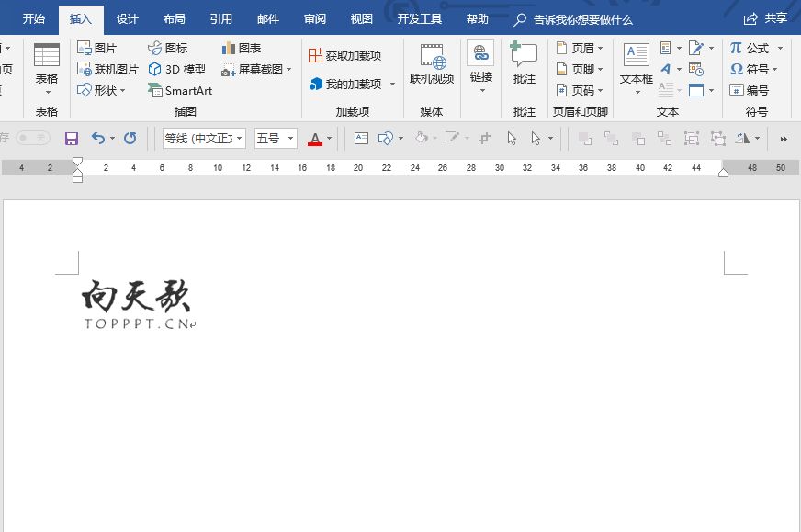Click the redo arrow icon

(x=130, y=138)
